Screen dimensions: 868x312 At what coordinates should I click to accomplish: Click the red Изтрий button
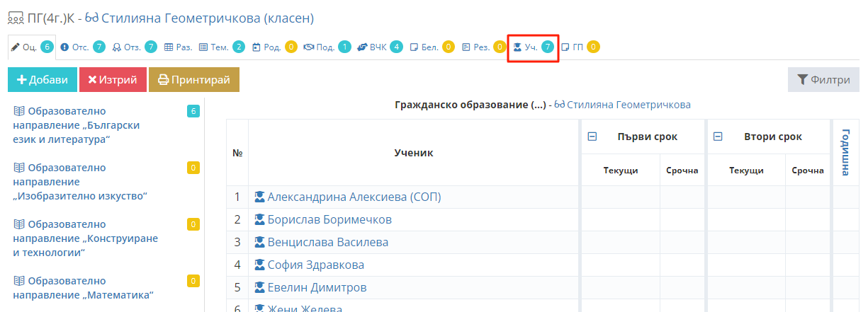click(x=113, y=80)
